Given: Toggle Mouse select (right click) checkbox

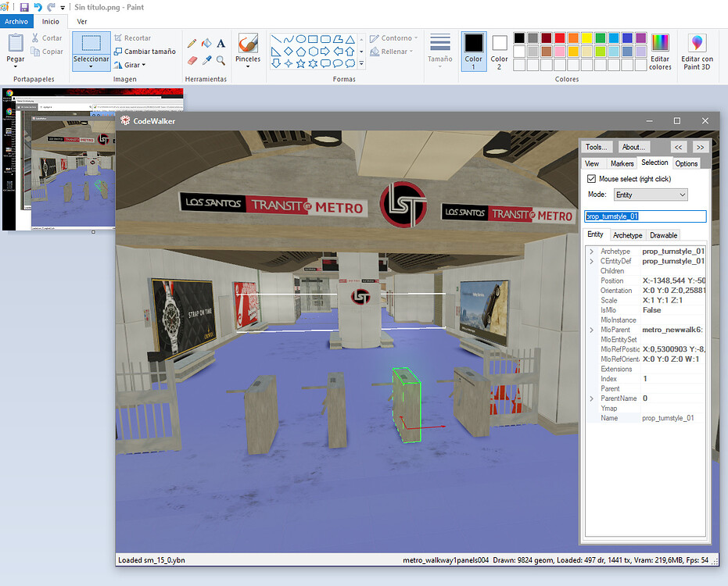Looking at the screenshot, I should [x=591, y=179].
